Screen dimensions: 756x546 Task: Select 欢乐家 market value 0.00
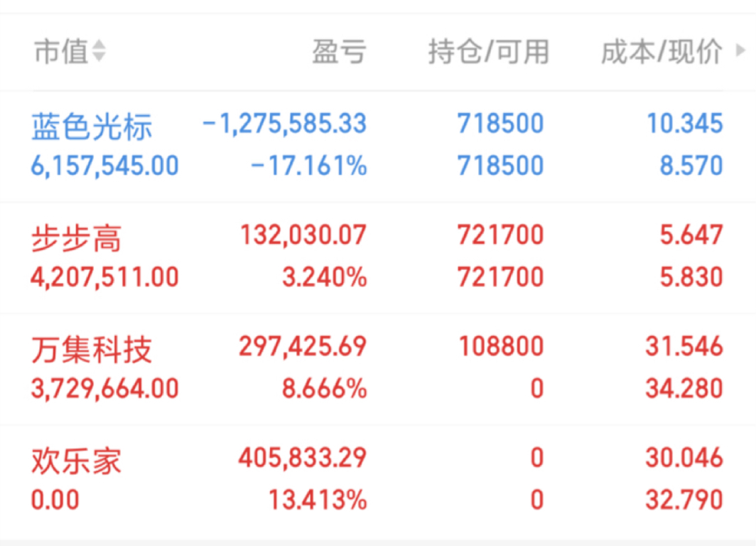pos(55,500)
